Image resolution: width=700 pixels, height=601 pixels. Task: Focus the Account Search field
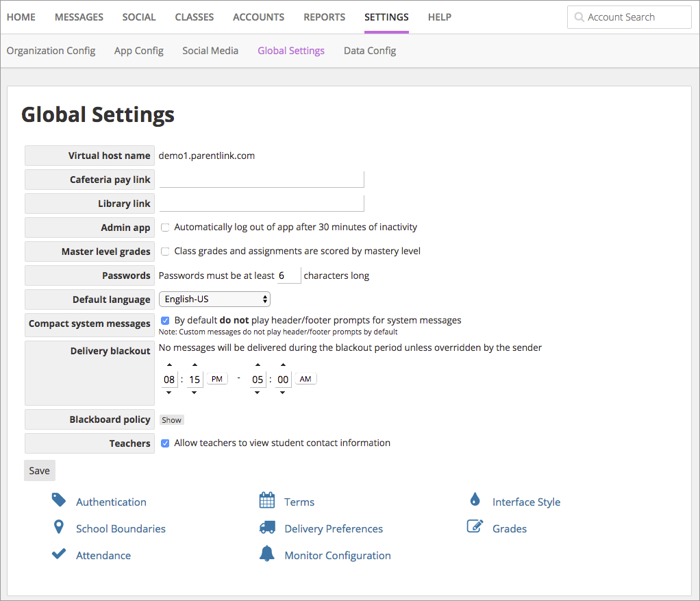pos(629,17)
